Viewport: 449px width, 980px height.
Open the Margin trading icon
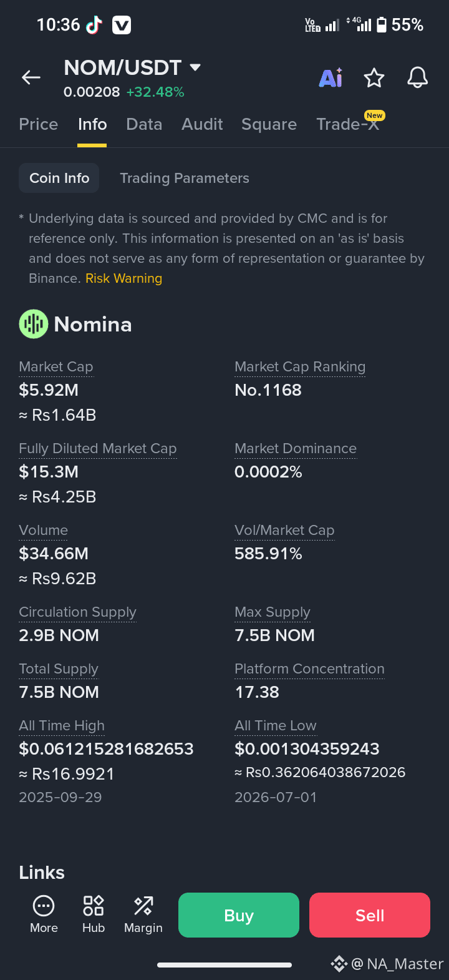pyautogui.click(x=143, y=905)
